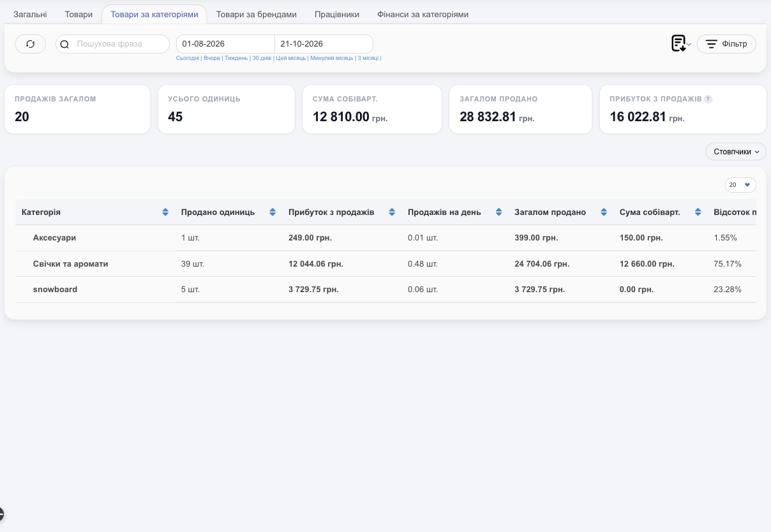Set date range to Сьогодні

click(188, 58)
